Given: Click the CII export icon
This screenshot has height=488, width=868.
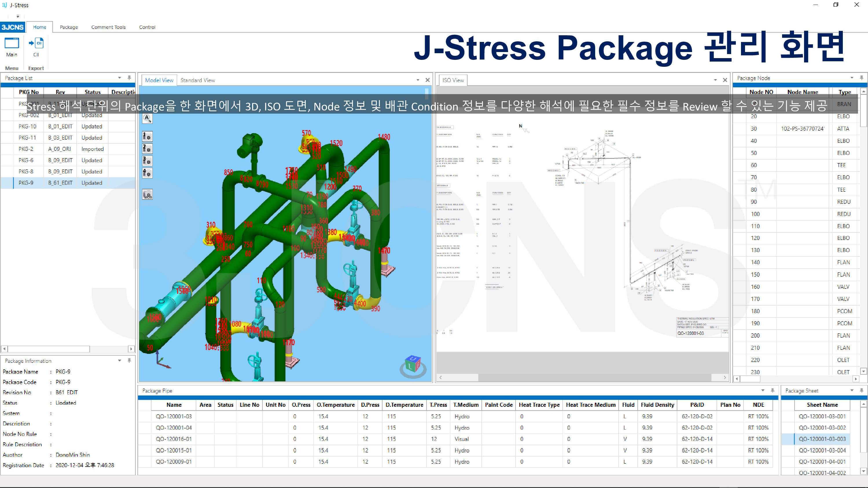Looking at the screenshot, I should pos(36,47).
